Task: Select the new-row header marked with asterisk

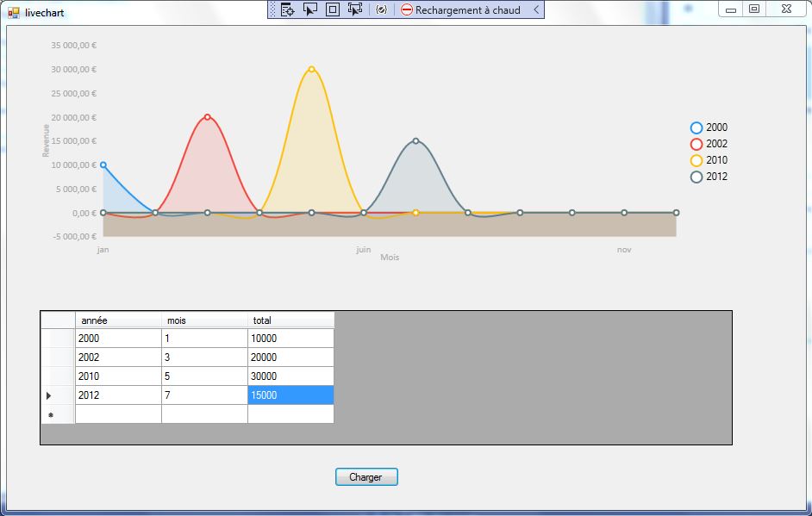Action: click(x=58, y=414)
